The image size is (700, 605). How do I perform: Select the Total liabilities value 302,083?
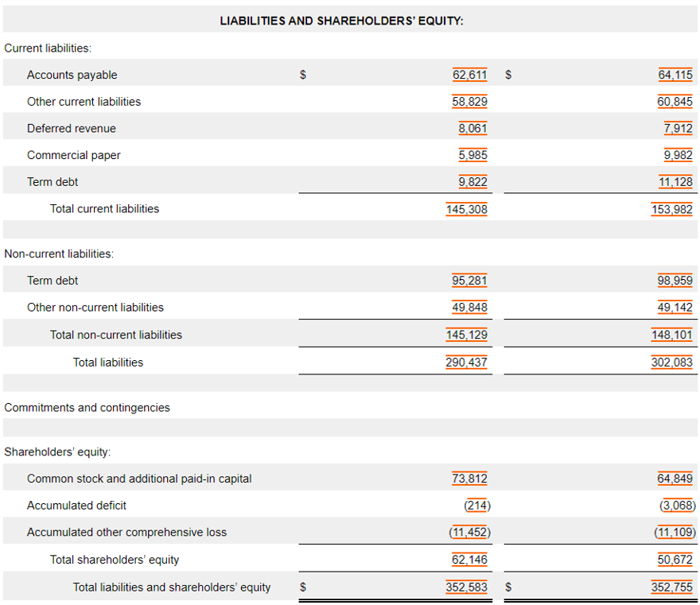pos(672,363)
